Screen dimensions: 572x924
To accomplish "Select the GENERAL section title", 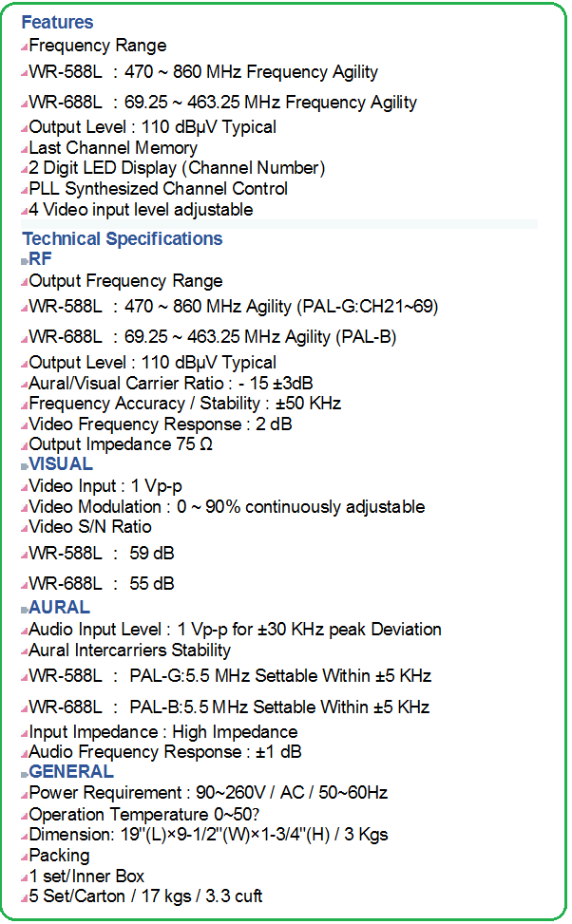I will click(71, 771).
